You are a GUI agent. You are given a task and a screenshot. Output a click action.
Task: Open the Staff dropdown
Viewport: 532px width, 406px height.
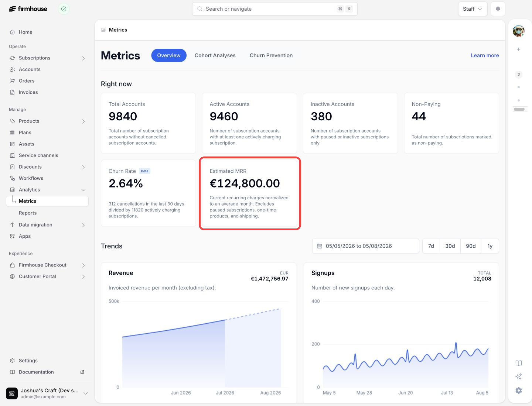coord(473,9)
